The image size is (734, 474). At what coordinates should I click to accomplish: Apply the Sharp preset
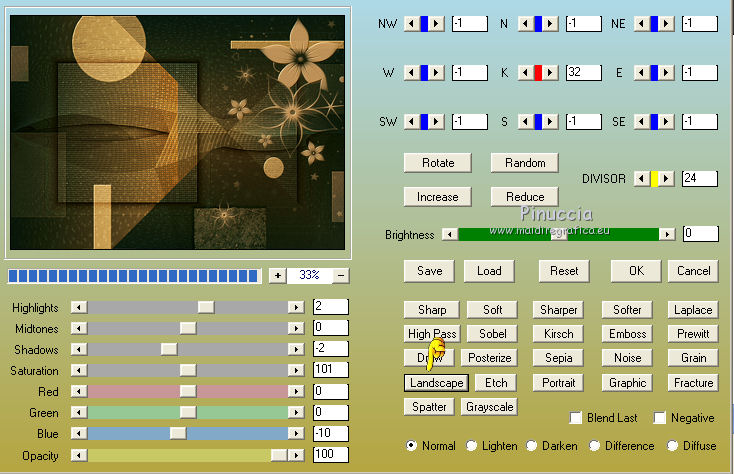(432, 310)
